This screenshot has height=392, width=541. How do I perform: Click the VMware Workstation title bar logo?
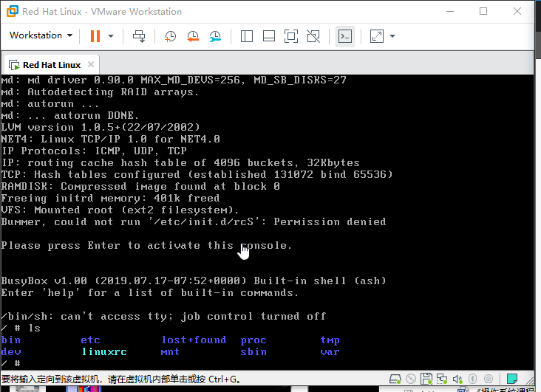[x=13, y=11]
